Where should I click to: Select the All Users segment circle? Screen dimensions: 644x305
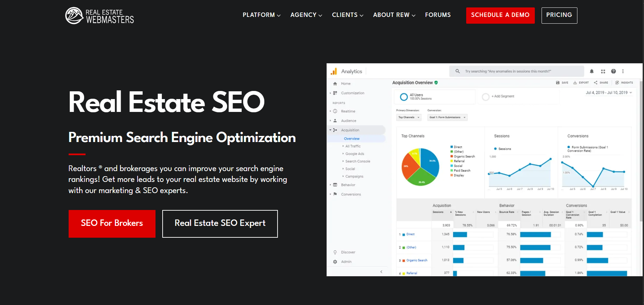(x=404, y=97)
